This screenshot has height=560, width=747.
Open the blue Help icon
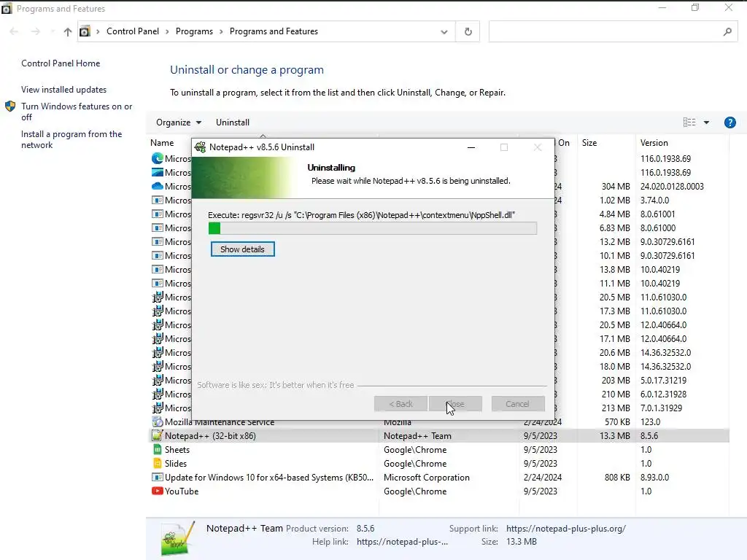click(x=729, y=122)
